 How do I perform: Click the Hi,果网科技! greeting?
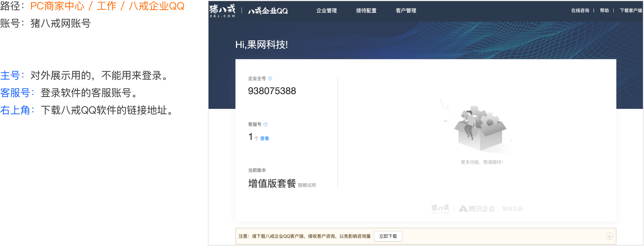point(261,44)
